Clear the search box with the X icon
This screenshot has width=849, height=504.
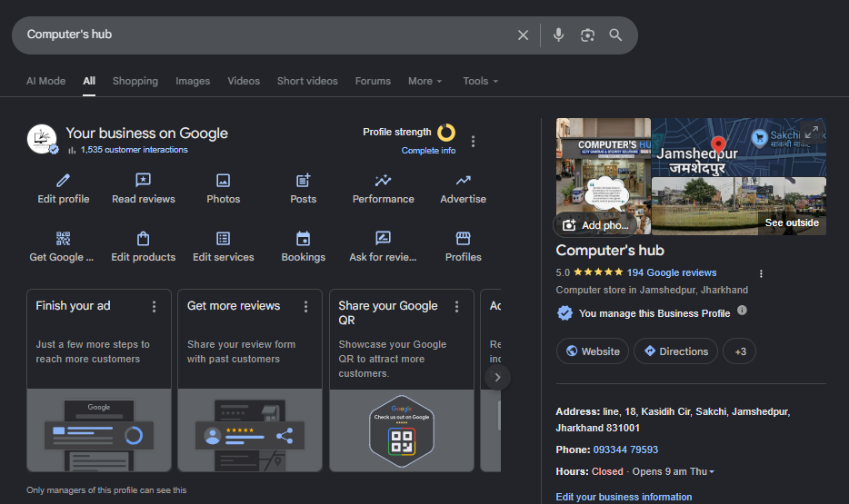(523, 35)
